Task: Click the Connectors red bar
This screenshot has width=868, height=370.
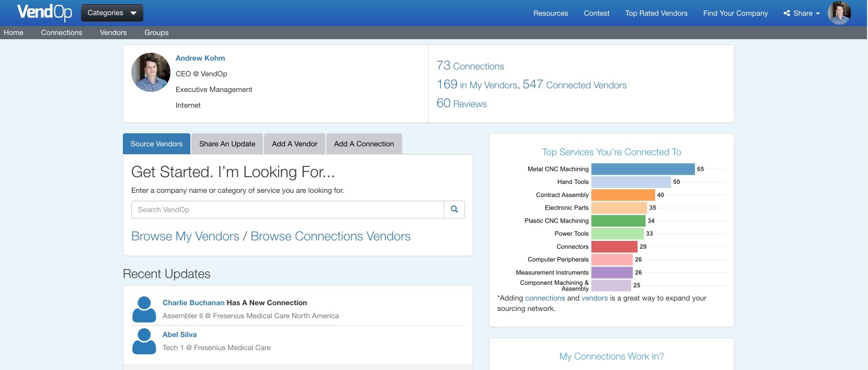Action: click(x=614, y=247)
